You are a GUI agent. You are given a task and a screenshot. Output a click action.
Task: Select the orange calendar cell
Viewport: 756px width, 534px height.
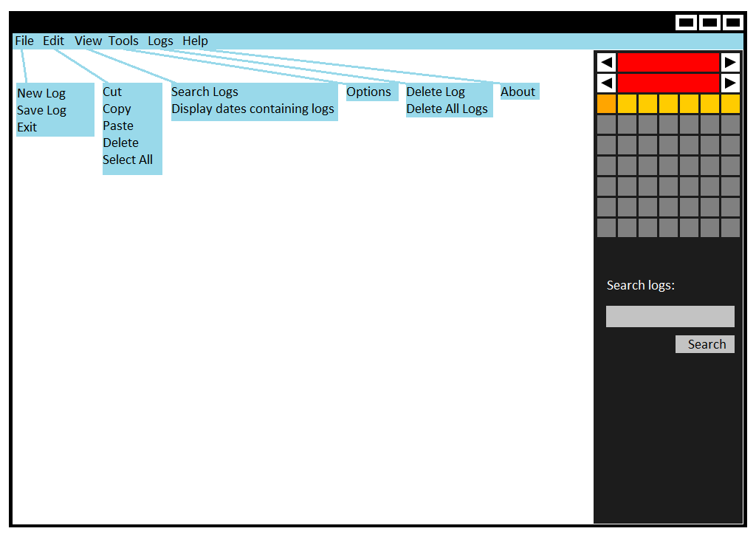(607, 103)
